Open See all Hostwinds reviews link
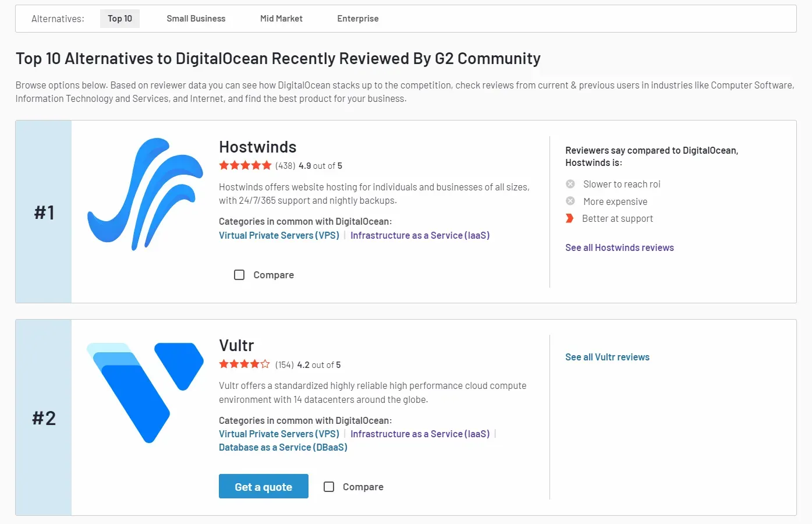Viewport: 812px width, 524px height. [619, 247]
